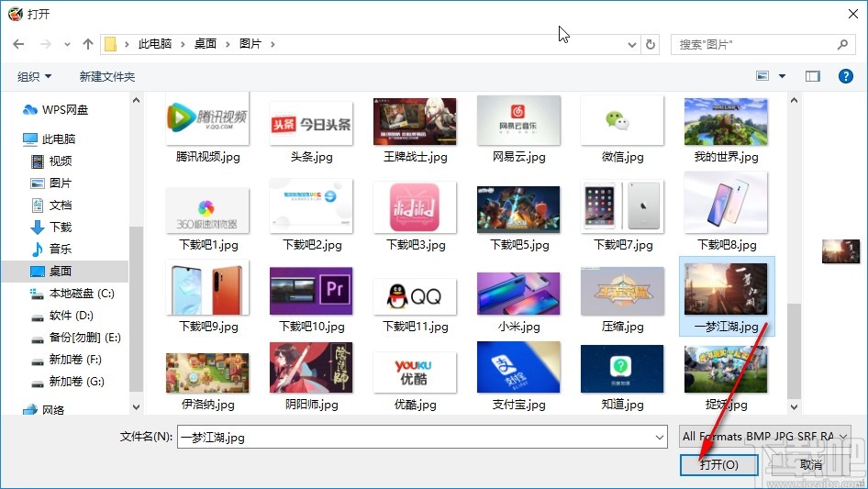
Task: Open 下载 folder in the sidebar
Action: tap(60, 227)
